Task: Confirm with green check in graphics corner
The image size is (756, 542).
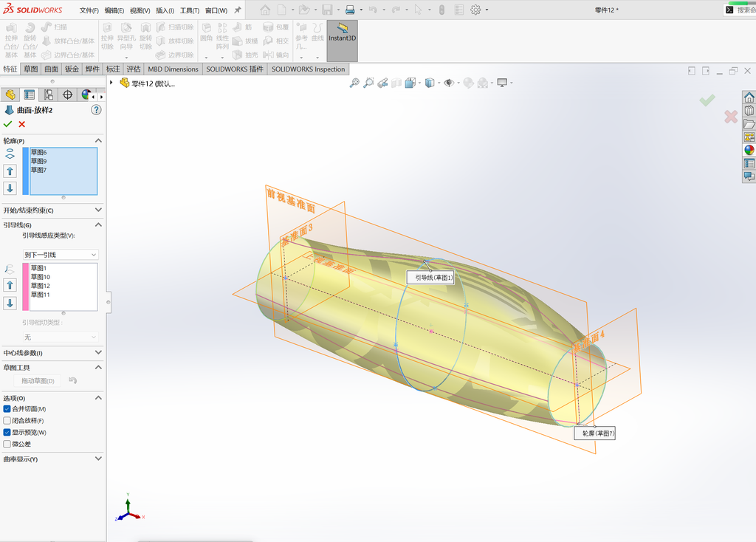Action: pos(707,100)
